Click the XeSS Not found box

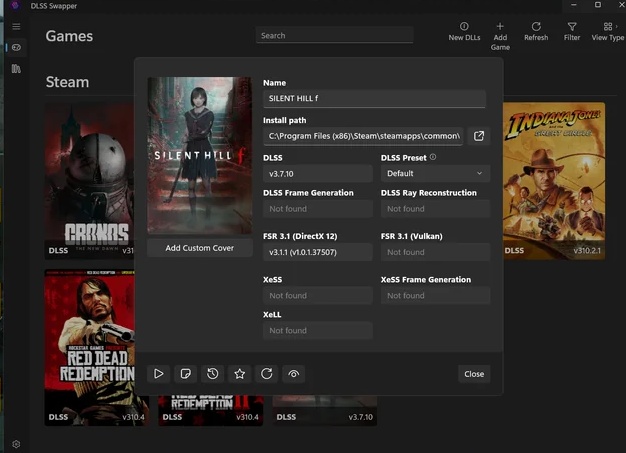coord(318,296)
